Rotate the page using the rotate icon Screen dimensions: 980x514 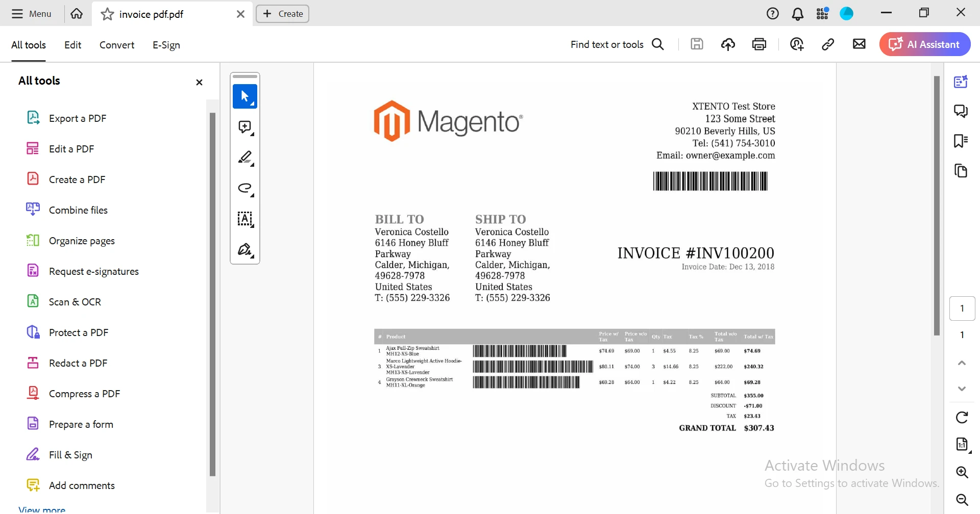962,418
